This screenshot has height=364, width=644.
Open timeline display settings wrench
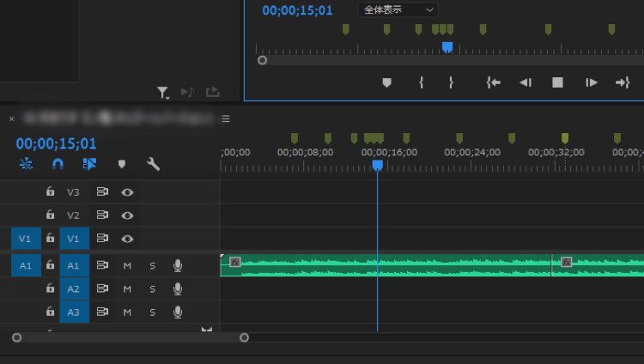[x=153, y=164]
